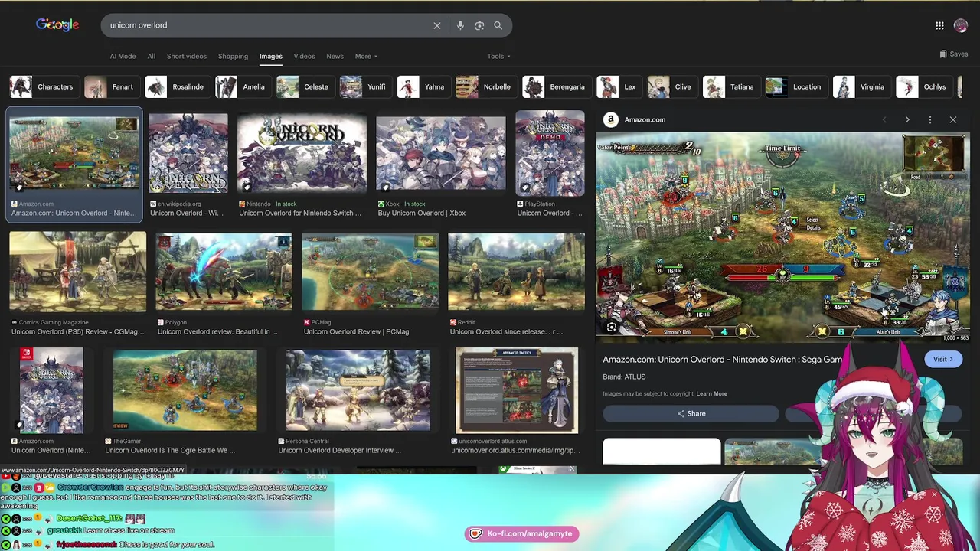The image size is (980, 551).
Task: Open the Comics Gaming Magazine review thumbnail
Action: click(77, 272)
